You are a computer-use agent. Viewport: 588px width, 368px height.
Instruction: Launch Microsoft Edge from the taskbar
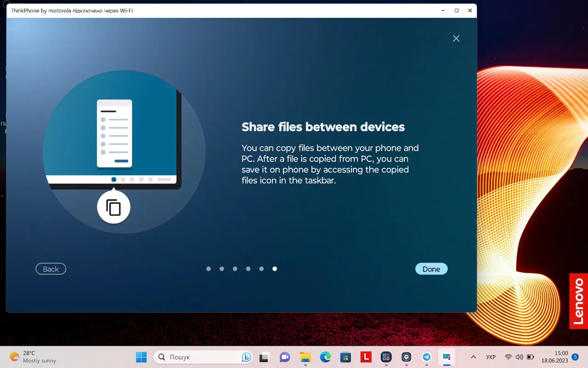(325, 357)
